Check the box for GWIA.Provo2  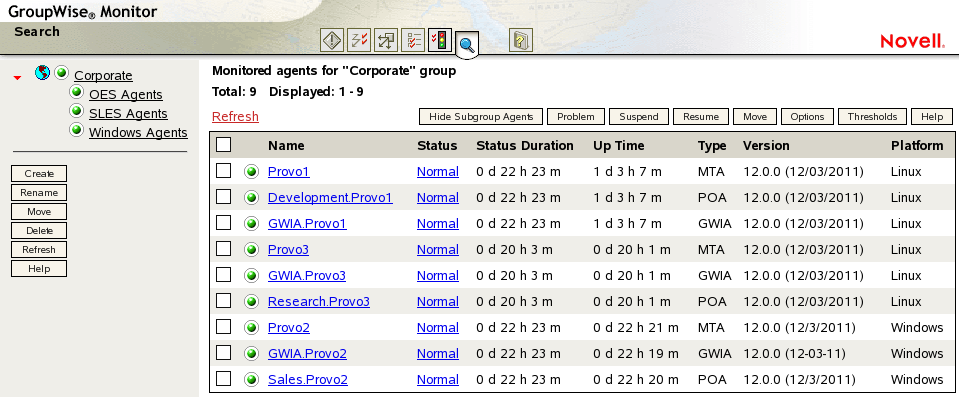[224, 352]
